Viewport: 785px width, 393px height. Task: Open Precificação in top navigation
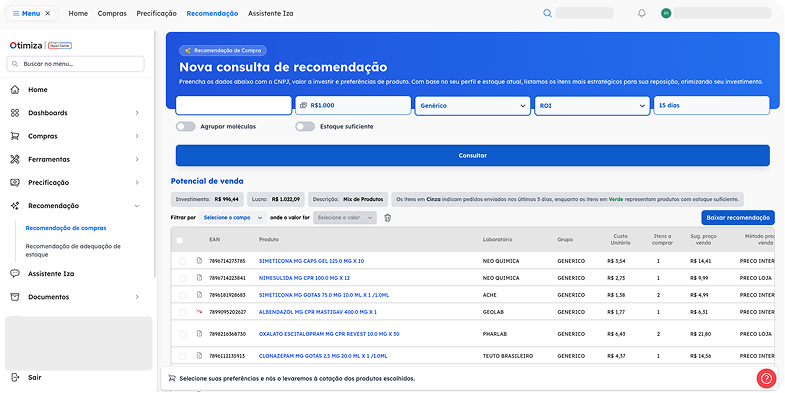pyautogui.click(x=157, y=14)
